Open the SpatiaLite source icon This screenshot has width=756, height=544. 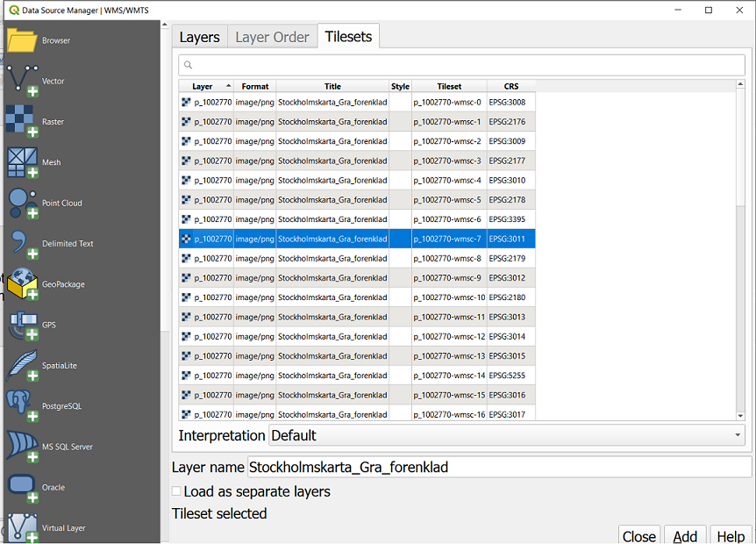tap(22, 365)
